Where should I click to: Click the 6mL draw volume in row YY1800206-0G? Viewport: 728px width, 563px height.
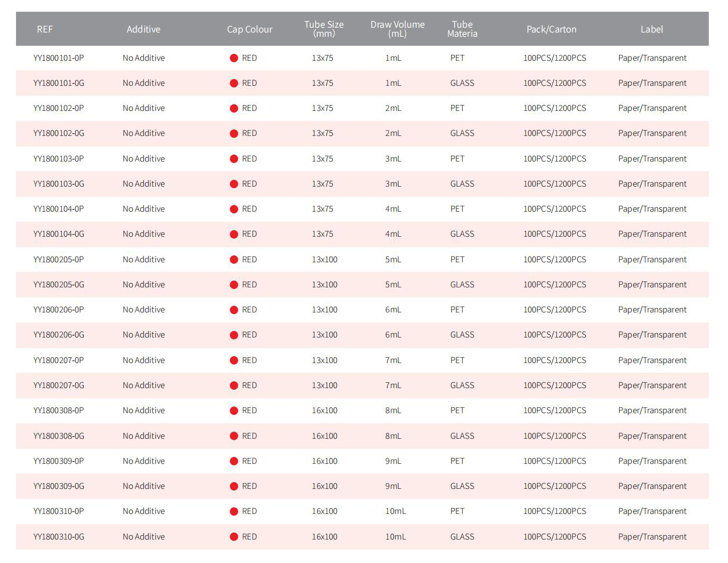point(393,335)
